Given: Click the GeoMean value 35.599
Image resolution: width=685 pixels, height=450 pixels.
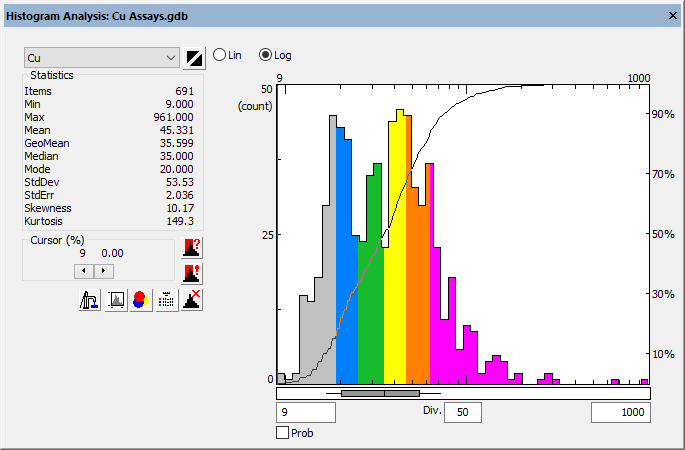Looking at the screenshot, I should coord(176,143).
